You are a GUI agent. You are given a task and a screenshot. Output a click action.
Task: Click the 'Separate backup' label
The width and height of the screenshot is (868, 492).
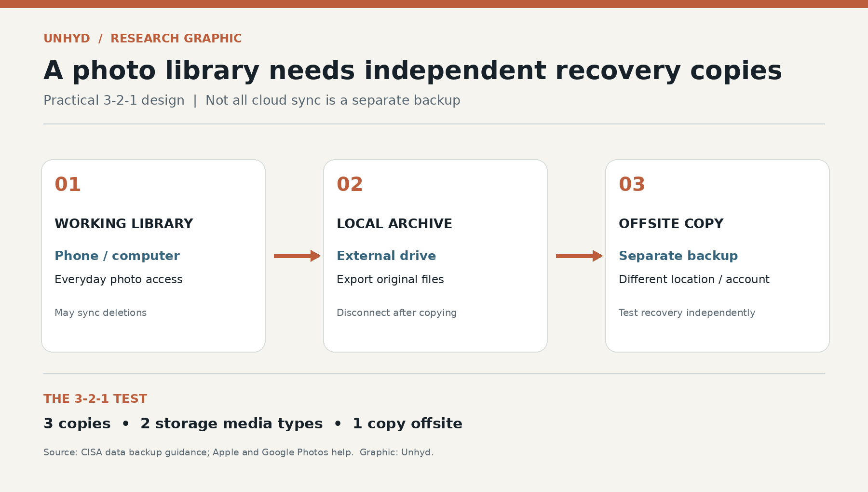pos(678,256)
